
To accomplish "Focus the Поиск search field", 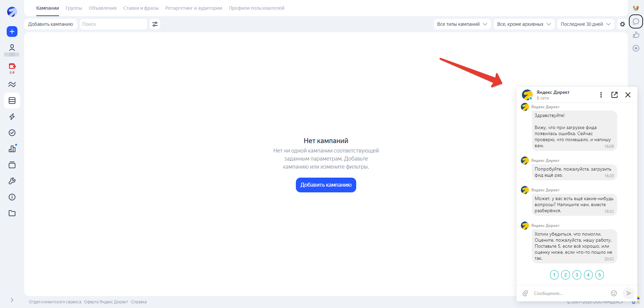I will click(113, 24).
